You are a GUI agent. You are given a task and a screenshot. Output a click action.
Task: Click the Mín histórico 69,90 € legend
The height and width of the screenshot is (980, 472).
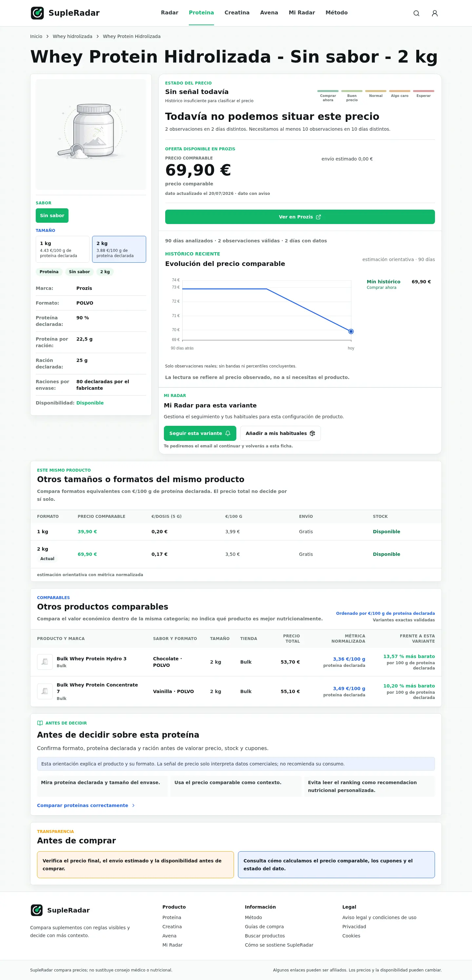coord(399,284)
